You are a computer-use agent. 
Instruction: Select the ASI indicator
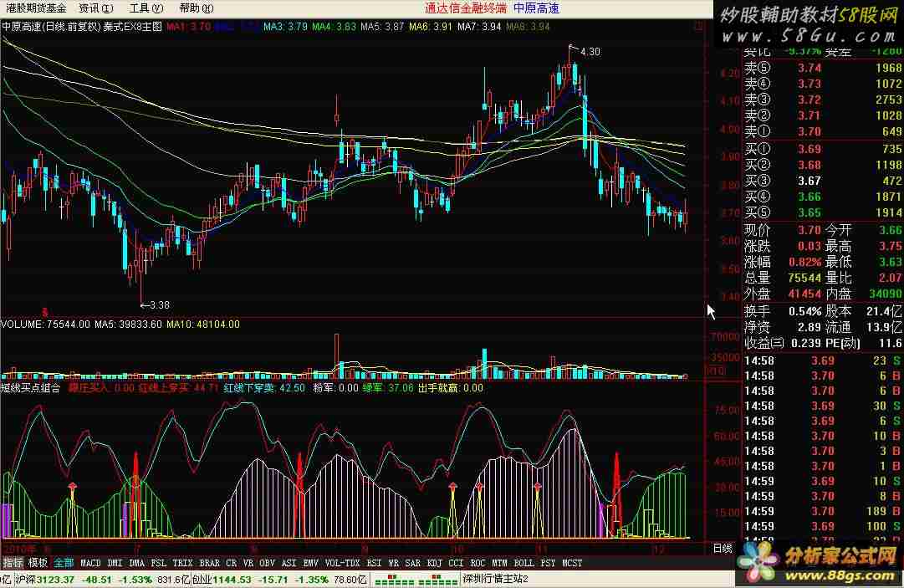point(289,563)
